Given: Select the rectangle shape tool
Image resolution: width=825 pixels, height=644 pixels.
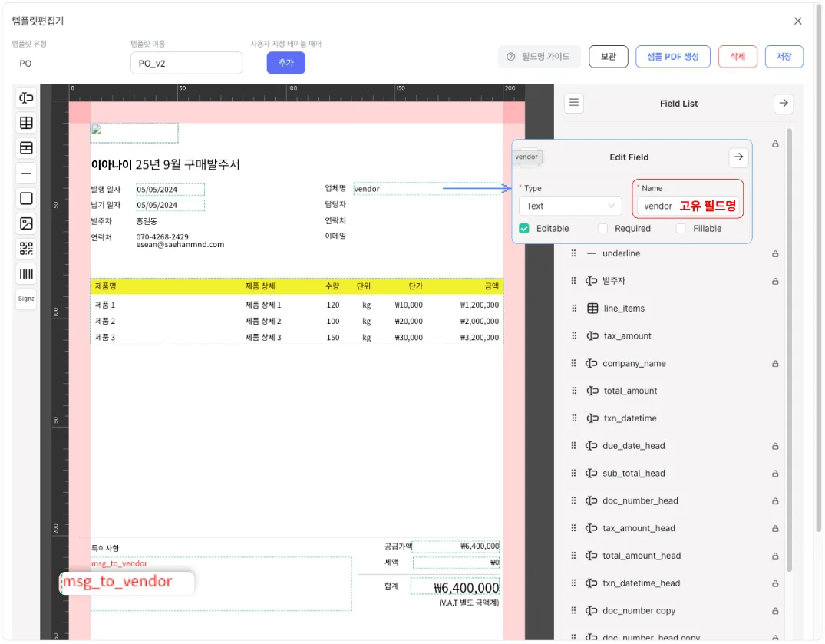Looking at the screenshot, I should click(x=26, y=198).
